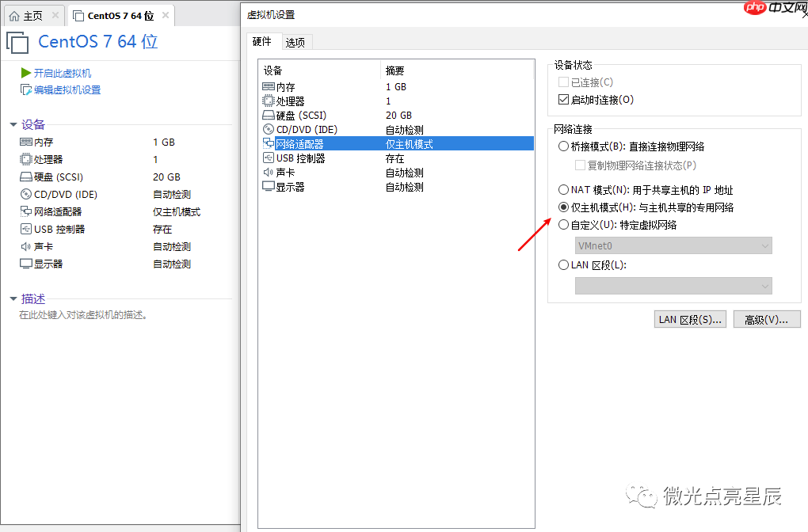The height and width of the screenshot is (532, 808).
Task: Click the 内存 icon in the settings dialog hardware list
Action: (269, 86)
